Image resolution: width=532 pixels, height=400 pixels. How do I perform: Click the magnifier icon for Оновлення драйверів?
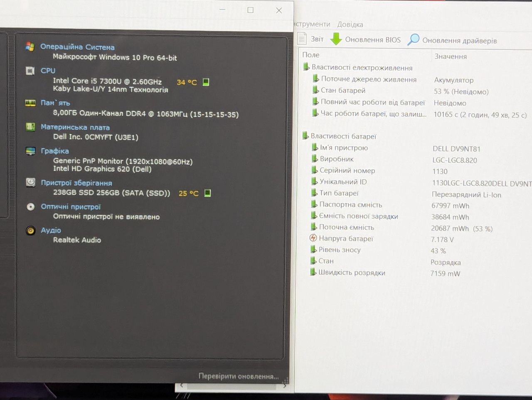pyautogui.click(x=413, y=39)
